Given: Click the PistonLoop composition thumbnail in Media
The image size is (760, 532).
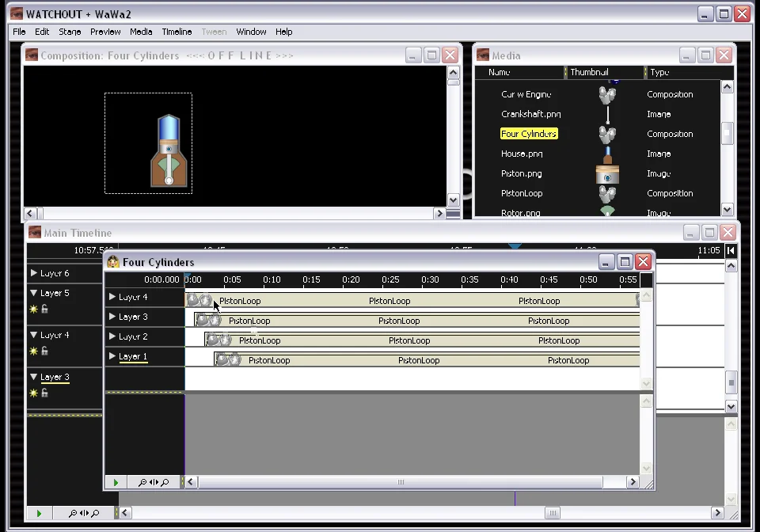Looking at the screenshot, I should (x=607, y=194).
